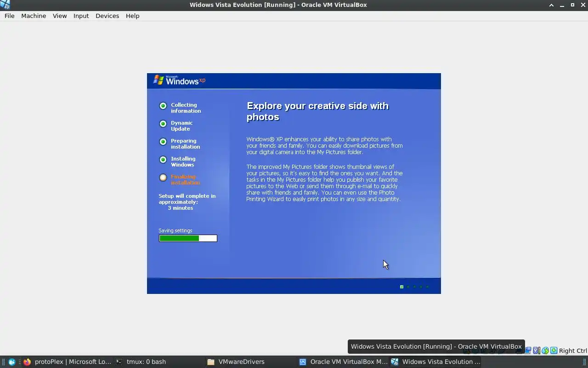Open the View menu

pyautogui.click(x=60, y=16)
